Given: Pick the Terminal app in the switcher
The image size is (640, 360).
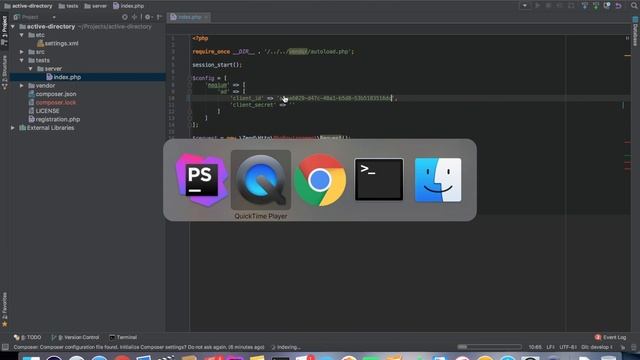Looking at the screenshot, I should [x=379, y=180].
